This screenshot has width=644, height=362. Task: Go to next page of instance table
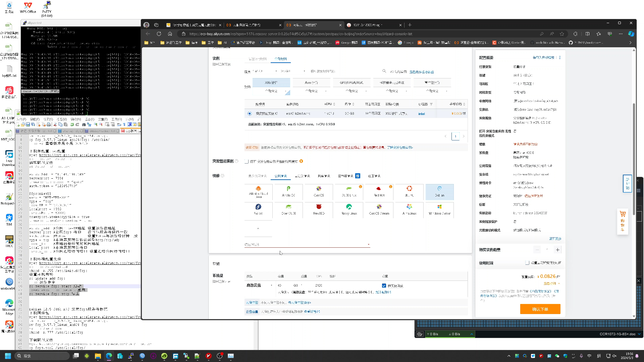point(464,136)
